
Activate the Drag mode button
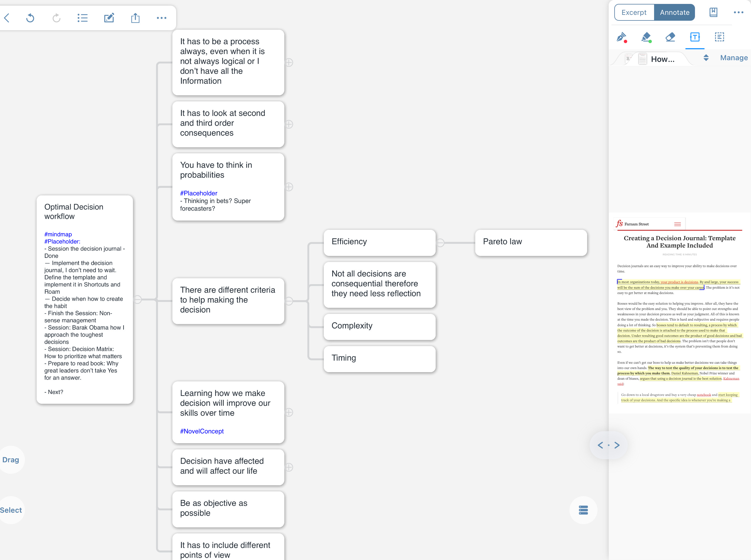pos(11,460)
